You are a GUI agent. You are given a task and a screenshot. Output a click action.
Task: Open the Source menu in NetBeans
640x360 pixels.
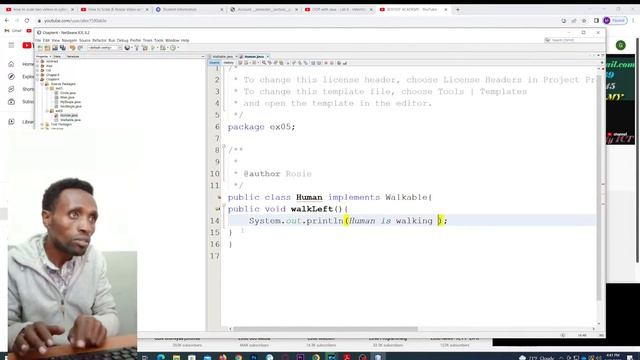84,40
